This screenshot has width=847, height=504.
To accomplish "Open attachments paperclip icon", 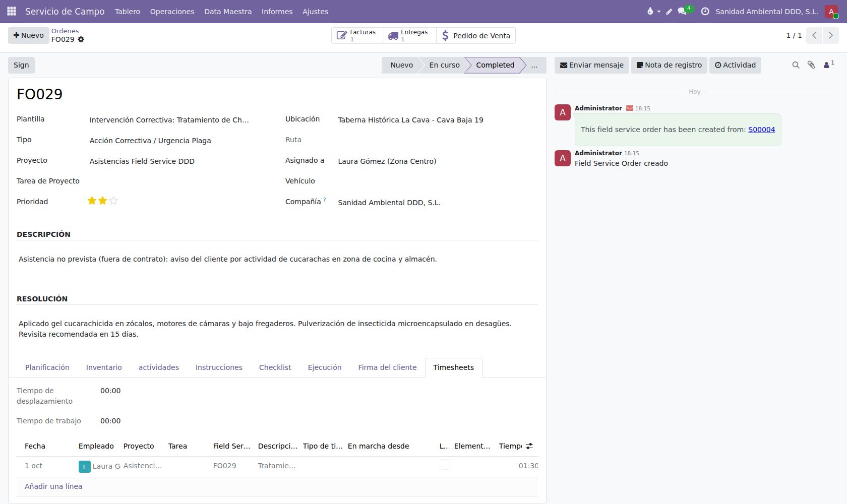I will (811, 65).
